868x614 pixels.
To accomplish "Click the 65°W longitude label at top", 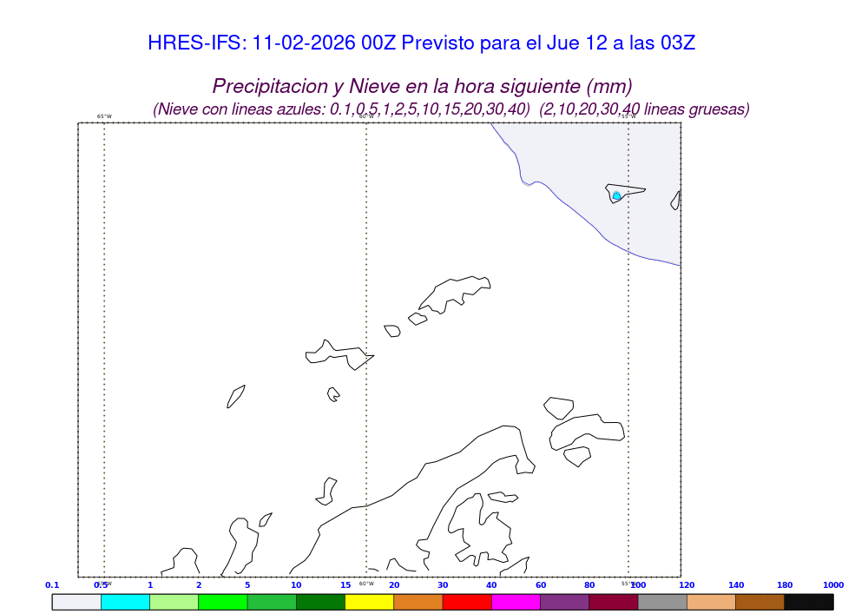I will (104, 116).
